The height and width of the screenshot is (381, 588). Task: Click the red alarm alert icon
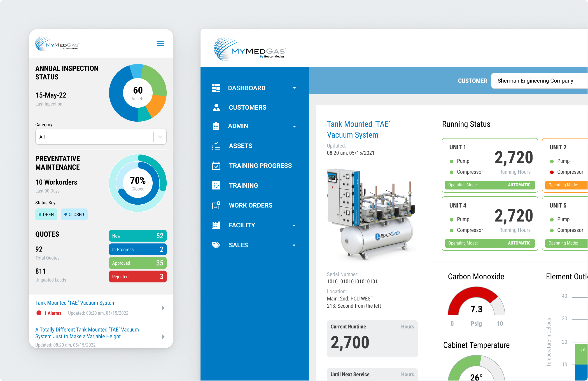point(39,313)
